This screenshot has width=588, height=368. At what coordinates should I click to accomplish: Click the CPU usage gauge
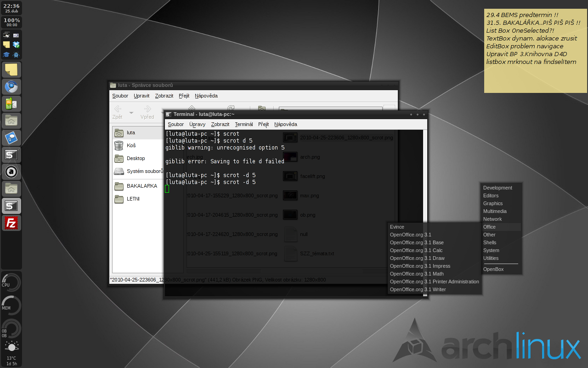(x=11, y=282)
